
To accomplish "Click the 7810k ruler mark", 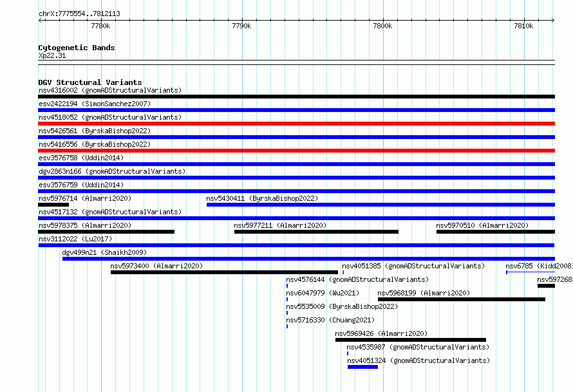I will point(523,26).
